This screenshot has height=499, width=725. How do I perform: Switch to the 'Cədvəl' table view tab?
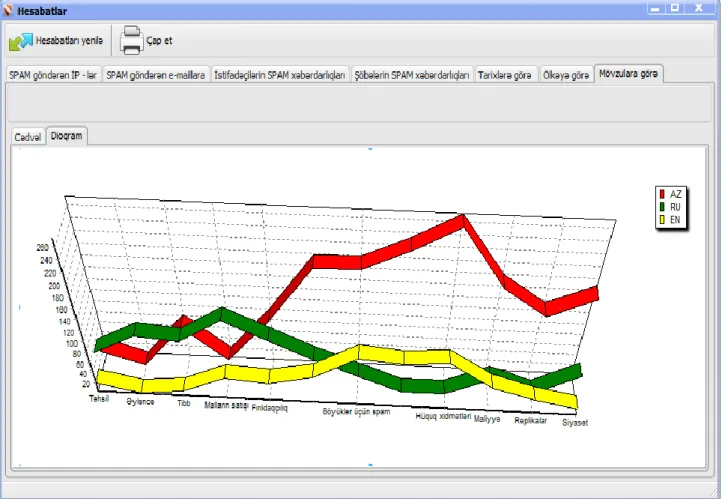pyautogui.click(x=28, y=137)
